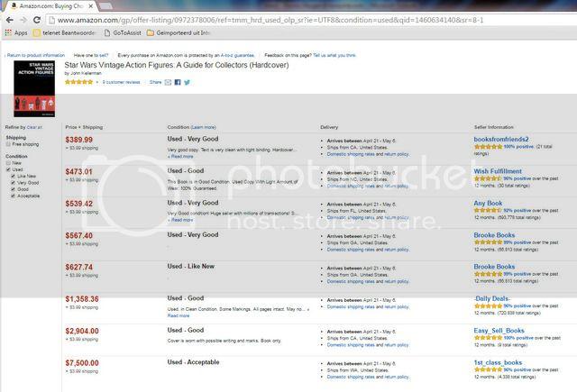This screenshot has height=392, width=577.
Task: Click the $389.99 price
Action: [x=79, y=140]
